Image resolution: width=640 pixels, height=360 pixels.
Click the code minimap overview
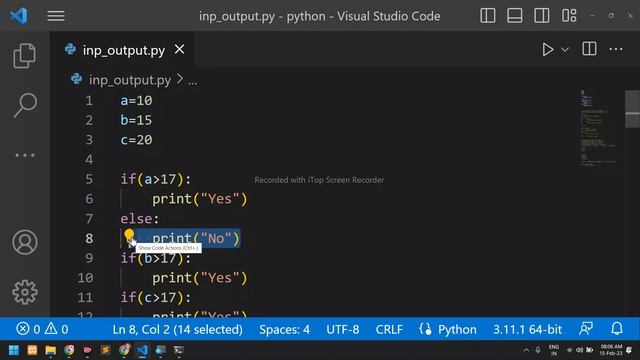598,128
